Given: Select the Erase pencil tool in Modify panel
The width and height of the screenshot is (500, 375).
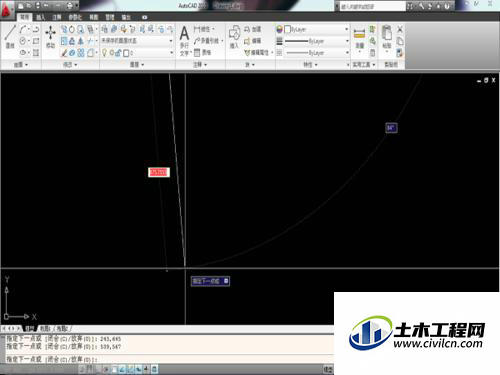Looking at the screenshot, I should click(64, 53).
